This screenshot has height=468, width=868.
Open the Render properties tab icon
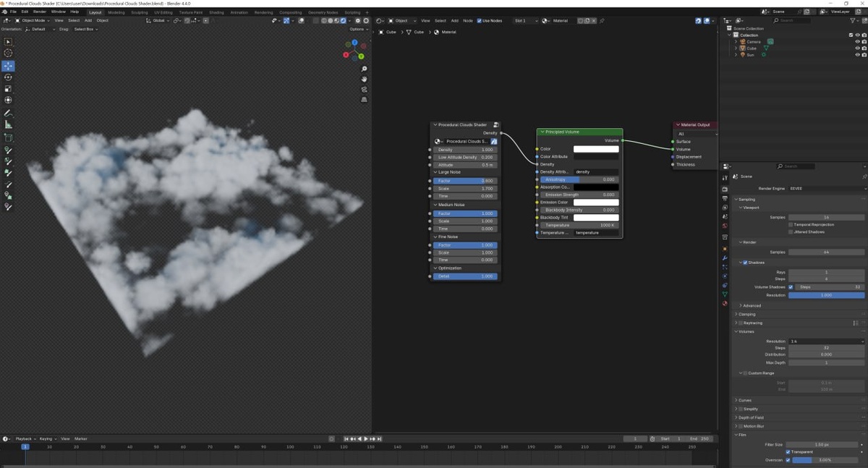(x=725, y=190)
